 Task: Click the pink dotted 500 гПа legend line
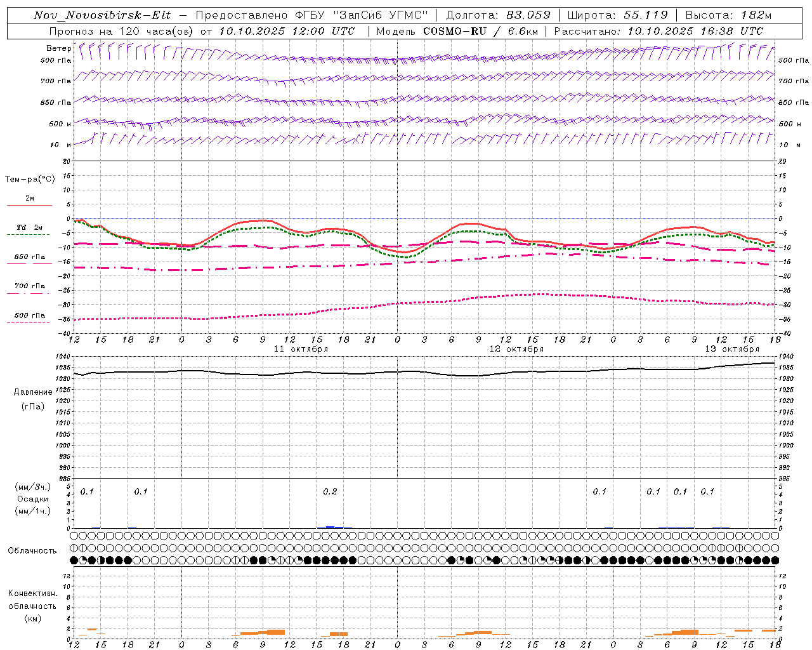coord(28,322)
